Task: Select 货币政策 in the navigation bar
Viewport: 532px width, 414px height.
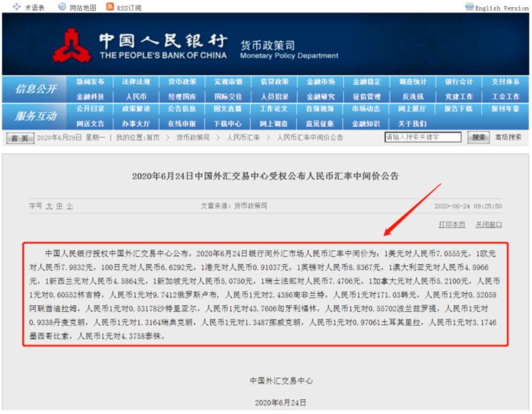Action: point(182,82)
